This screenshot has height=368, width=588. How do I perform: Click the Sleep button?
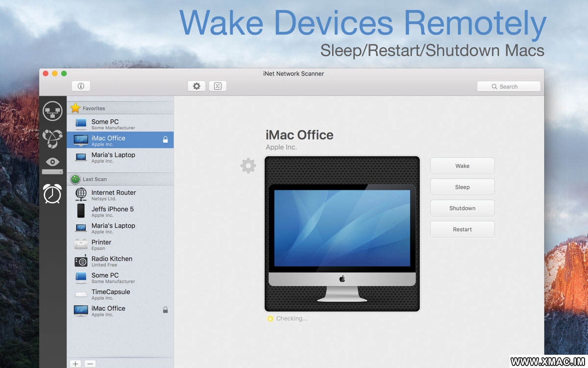tap(462, 187)
